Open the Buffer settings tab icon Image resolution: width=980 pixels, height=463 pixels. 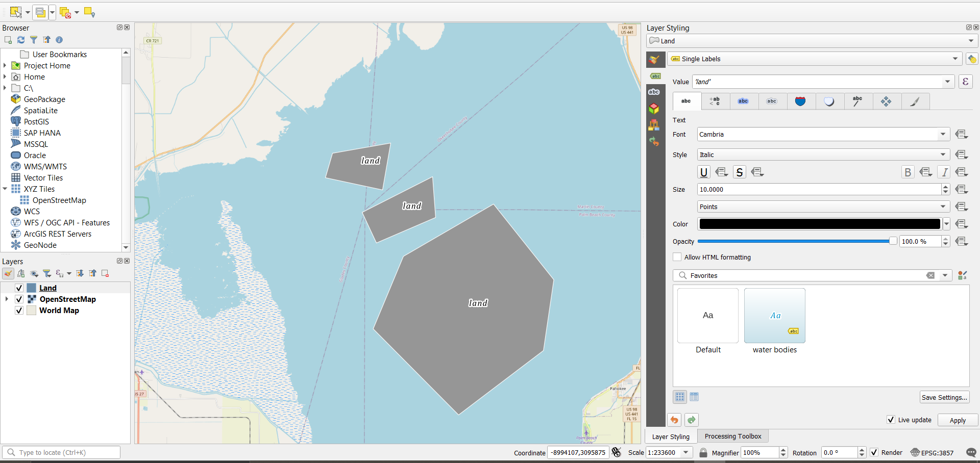point(743,101)
